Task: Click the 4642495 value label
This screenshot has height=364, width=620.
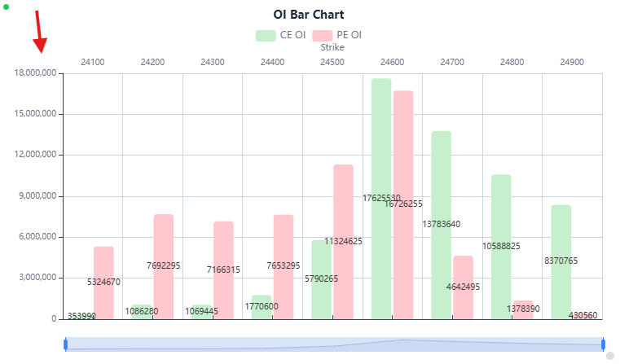Action: [463, 287]
